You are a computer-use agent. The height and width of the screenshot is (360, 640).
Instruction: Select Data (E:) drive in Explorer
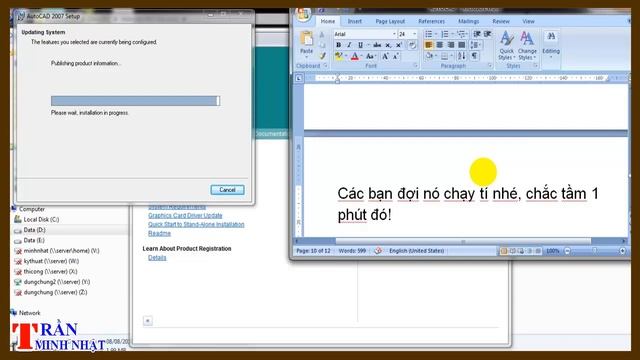[29, 240]
